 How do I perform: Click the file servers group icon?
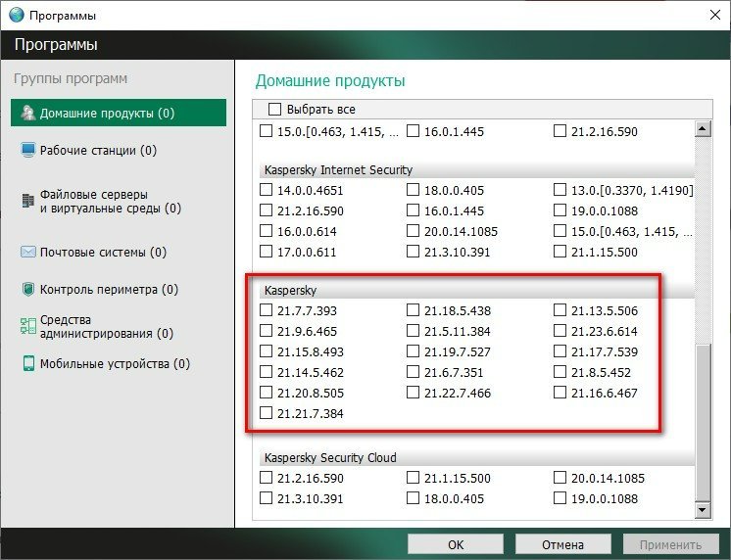(28, 201)
